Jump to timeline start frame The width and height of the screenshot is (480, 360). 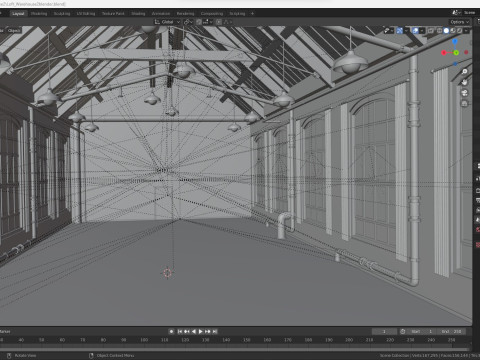pyautogui.click(x=180, y=331)
